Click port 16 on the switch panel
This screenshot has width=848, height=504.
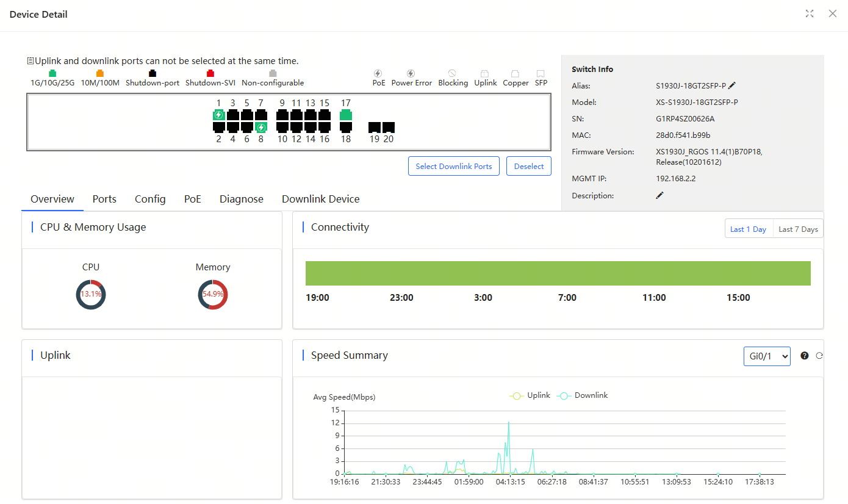point(324,127)
